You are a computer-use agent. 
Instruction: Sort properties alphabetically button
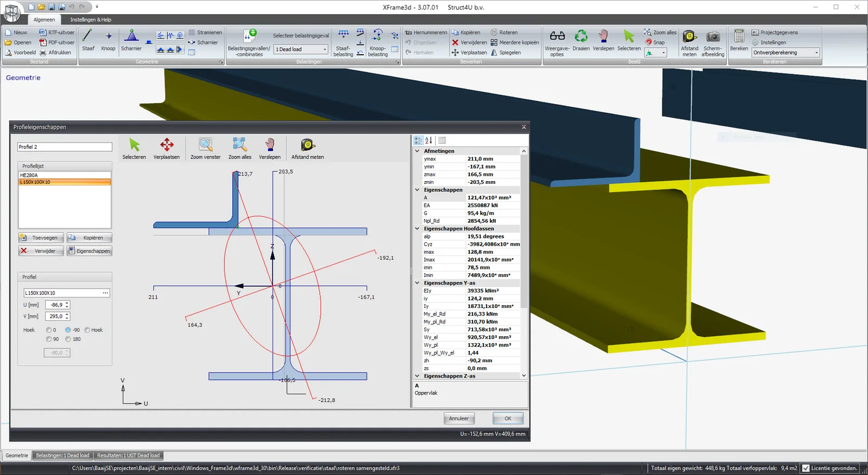tap(429, 140)
